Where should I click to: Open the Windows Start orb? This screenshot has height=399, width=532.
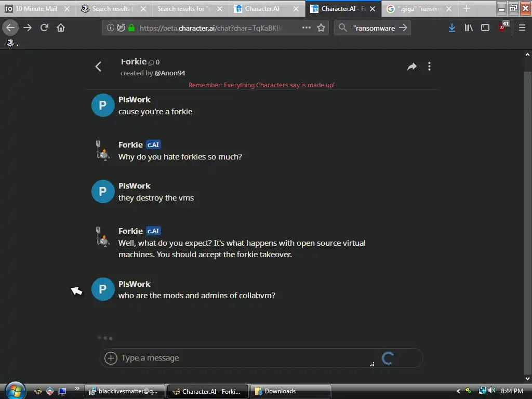pyautogui.click(x=15, y=391)
